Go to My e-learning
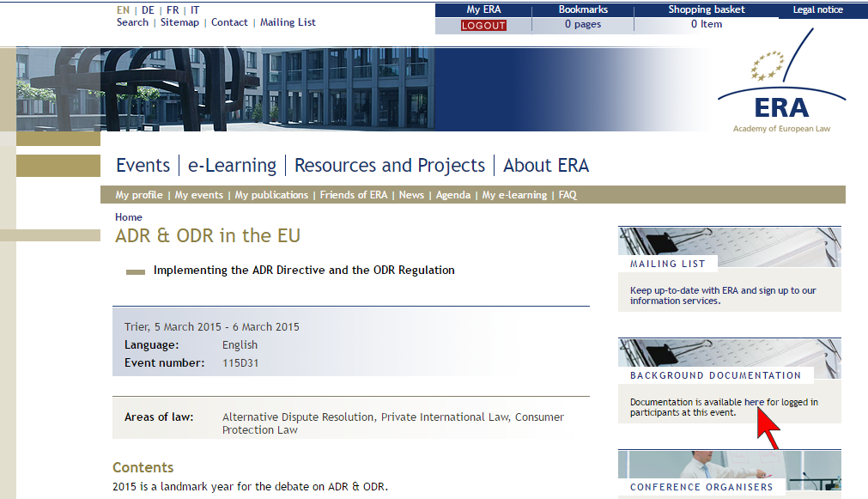This screenshot has width=868, height=499. pyautogui.click(x=514, y=195)
